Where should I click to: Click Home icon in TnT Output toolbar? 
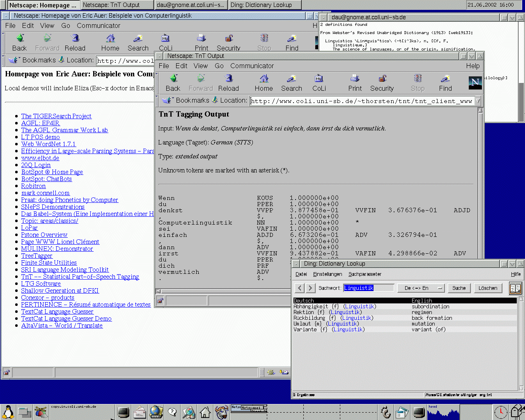pos(264,78)
